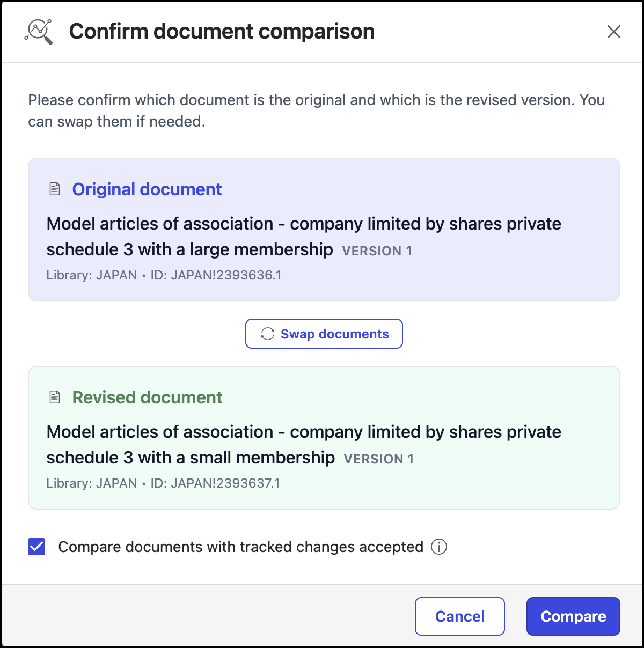Click the document comparison icon in header
Screen dimensions: 644x648
coord(39,32)
